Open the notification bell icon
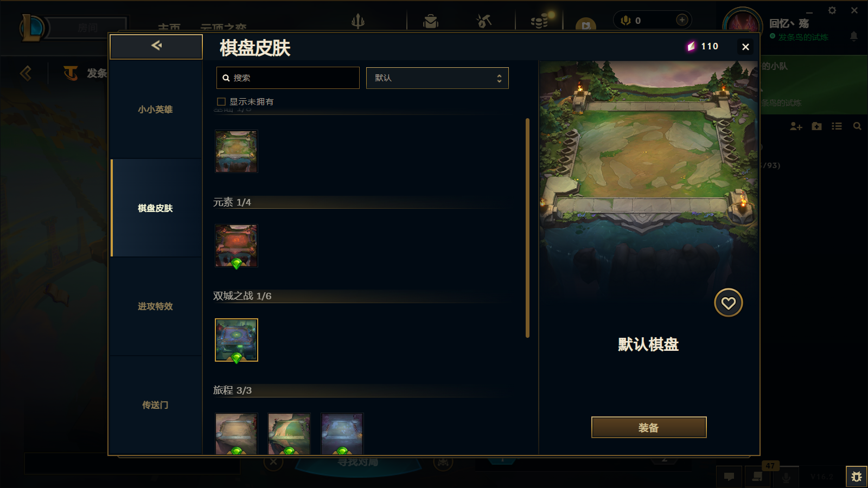 click(853, 36)
